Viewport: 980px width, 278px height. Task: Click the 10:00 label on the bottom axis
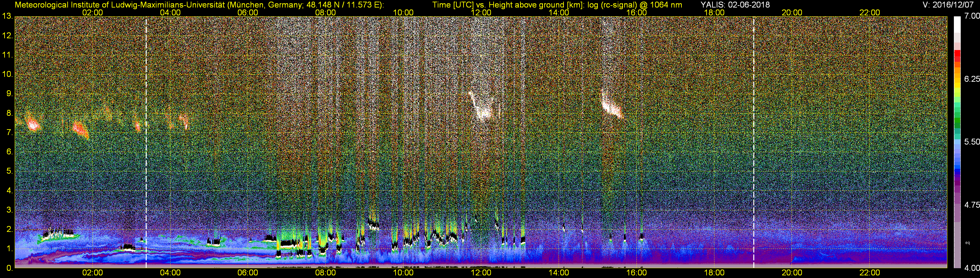click(403, 273)
